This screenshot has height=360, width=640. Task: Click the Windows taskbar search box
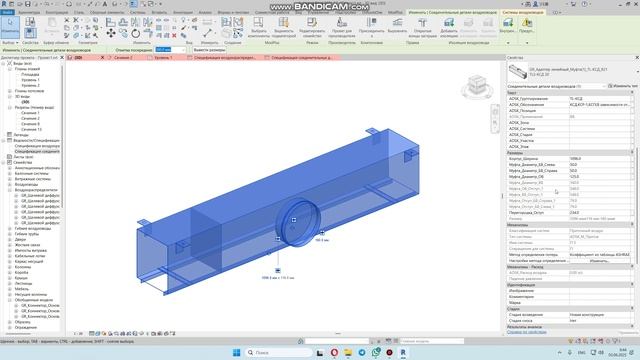pos(278,352)
